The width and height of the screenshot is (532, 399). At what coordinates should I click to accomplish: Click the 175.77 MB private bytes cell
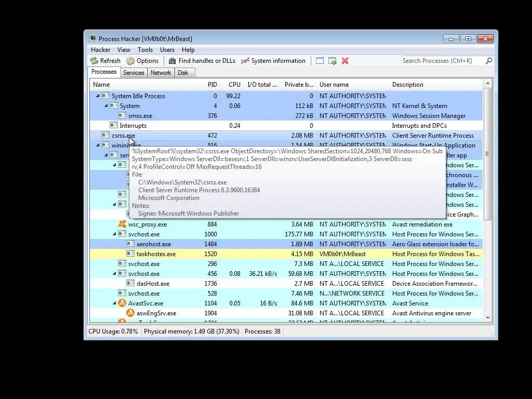pos(299,234)
